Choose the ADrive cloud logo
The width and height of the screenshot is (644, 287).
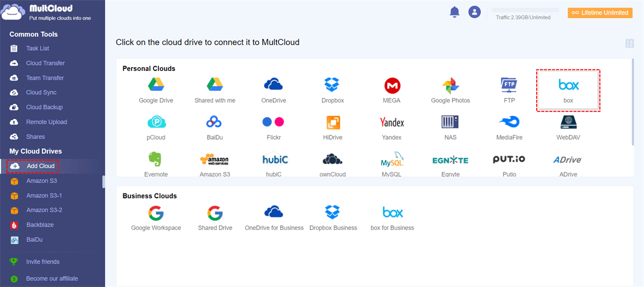click(567, 160)
